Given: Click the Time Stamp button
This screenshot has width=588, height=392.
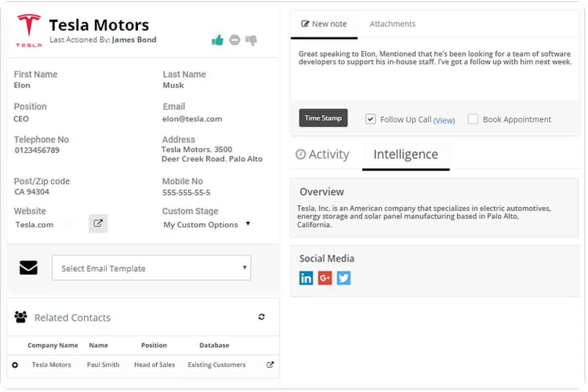Looking at the screenshot, I should coord(323,118).
